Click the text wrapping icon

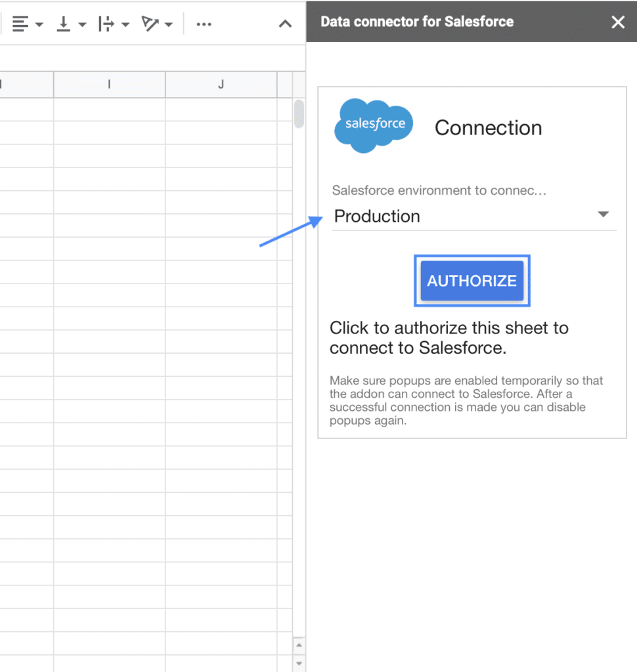tap(106, 24)
